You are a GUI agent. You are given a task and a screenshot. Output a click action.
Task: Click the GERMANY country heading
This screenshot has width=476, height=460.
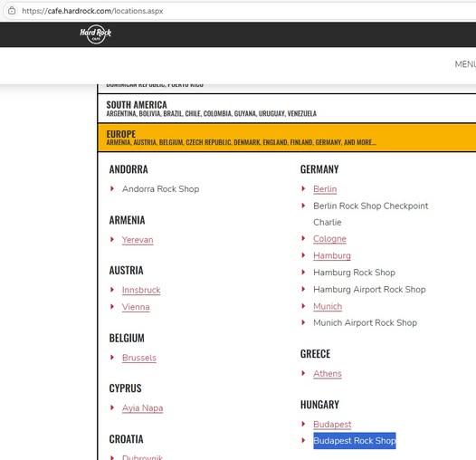point(319,169)
